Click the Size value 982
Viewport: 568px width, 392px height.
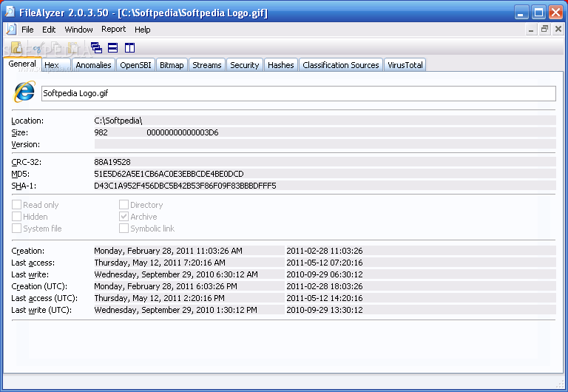(x=101, y=132)
